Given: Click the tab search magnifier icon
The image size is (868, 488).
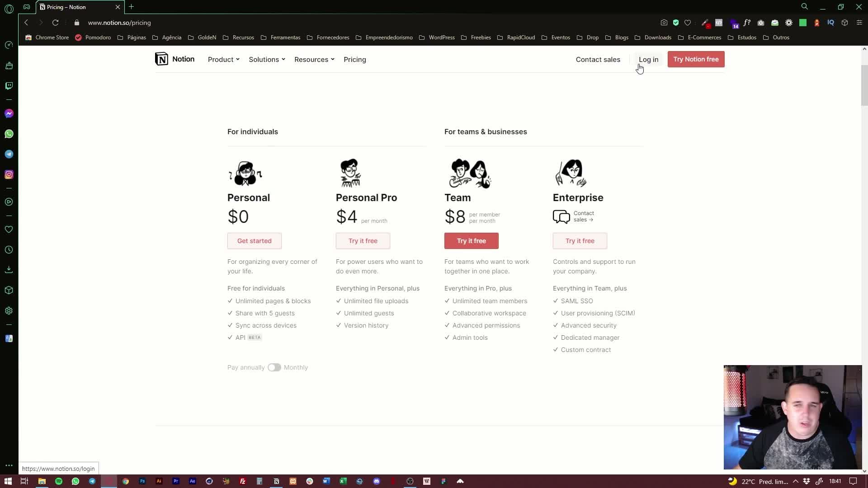Looking at the screenshot, I should point(805,7).
